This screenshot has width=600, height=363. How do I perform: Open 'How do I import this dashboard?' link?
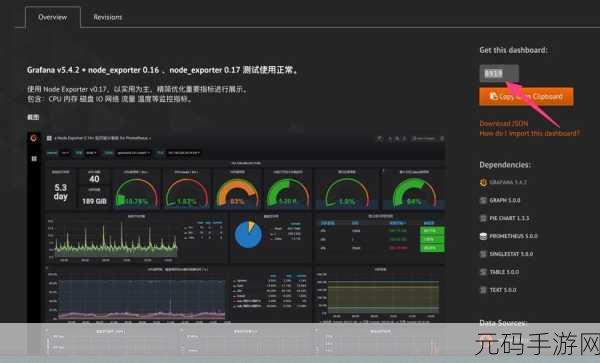(x=530, y=133)
